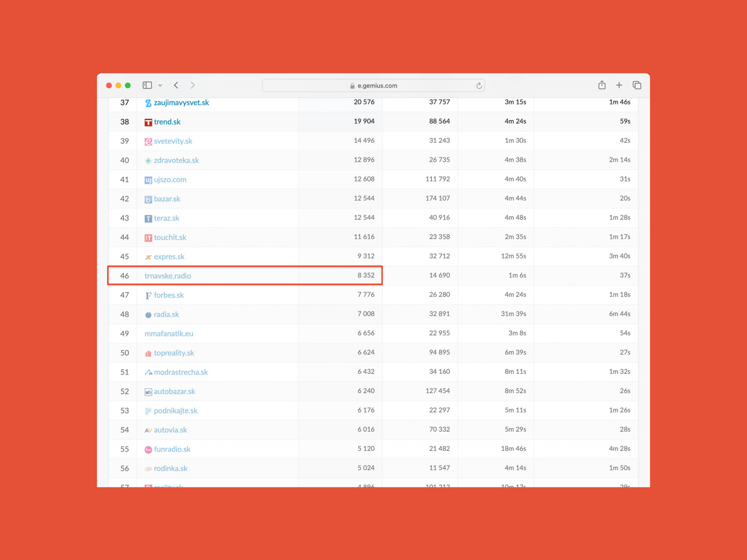This screenshot has width=747, height=560.
Task: Open the Share icon in toolbar
Action: (x=602, y=85)
